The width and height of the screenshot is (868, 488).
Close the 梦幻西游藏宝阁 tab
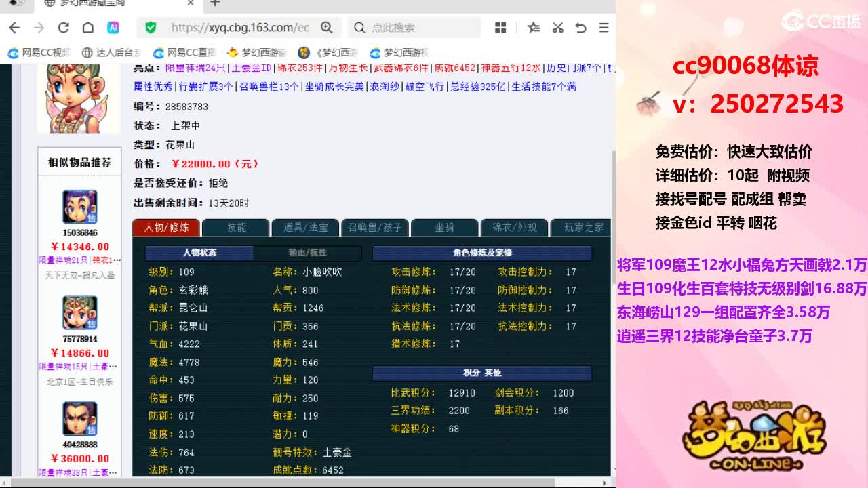pyautogui.click(x=191, y=3)
